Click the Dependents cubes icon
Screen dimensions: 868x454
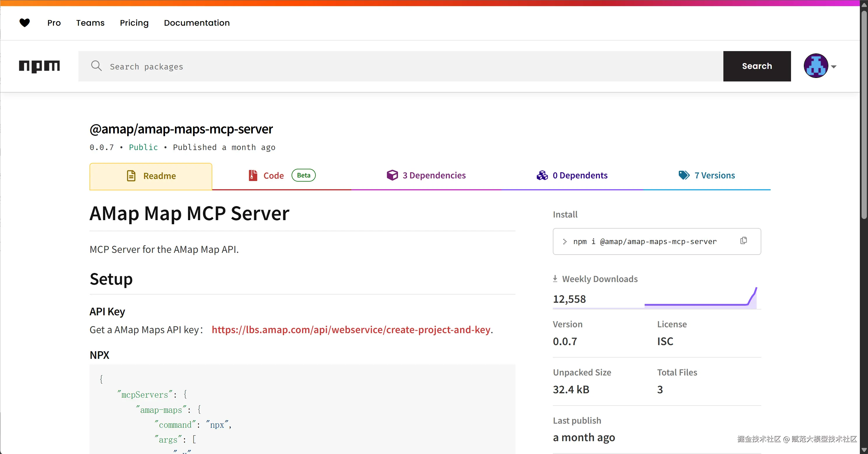pos(542,175)
